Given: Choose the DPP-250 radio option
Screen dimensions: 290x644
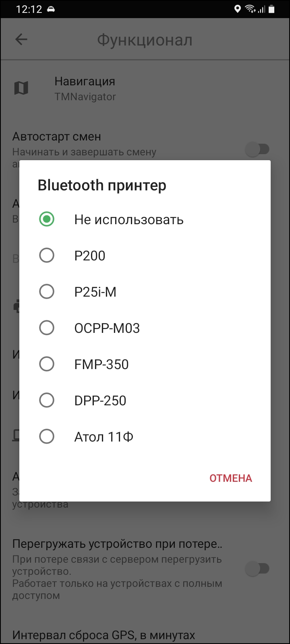Looking at the screenshot, I should point(47,400).
